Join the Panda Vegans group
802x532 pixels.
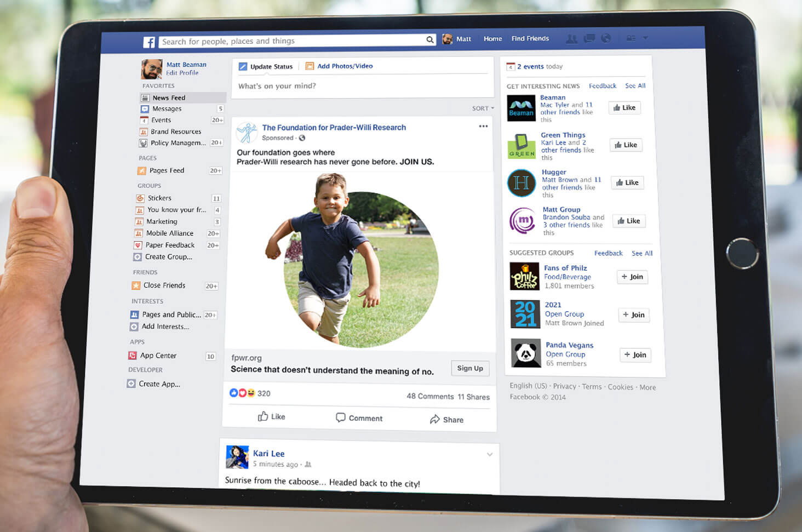click(x=635, y=354)
